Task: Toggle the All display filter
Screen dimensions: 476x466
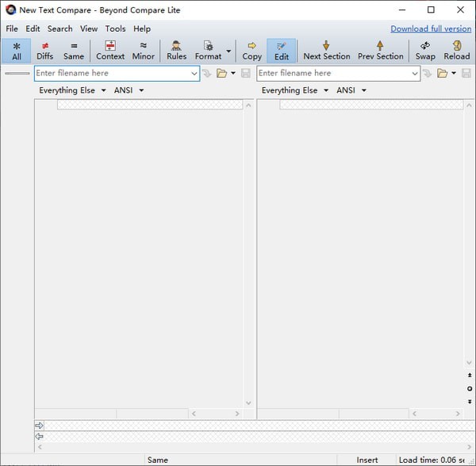Action: 17,51
